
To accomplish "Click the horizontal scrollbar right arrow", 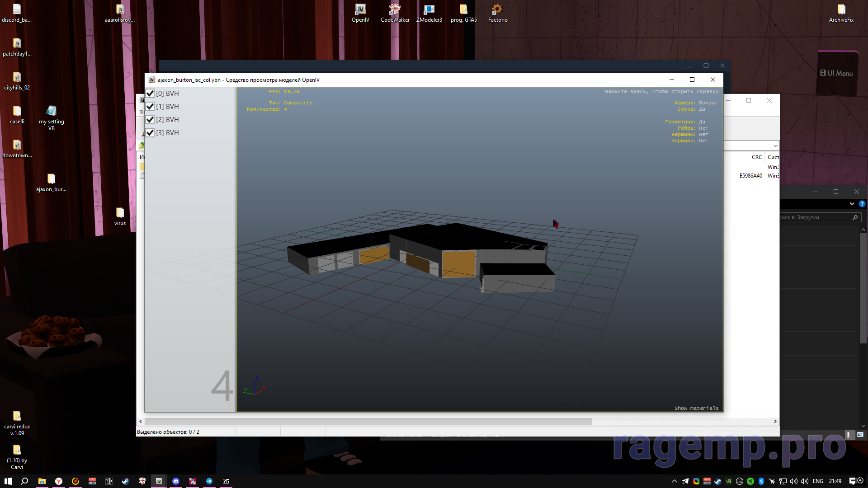I will tap(775, 421).
